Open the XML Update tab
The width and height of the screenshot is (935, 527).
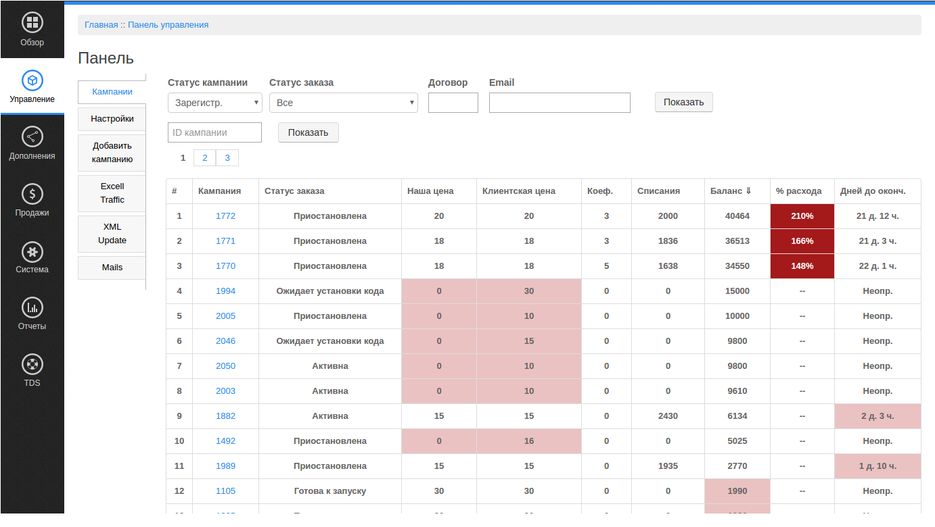tap(112, 233)
